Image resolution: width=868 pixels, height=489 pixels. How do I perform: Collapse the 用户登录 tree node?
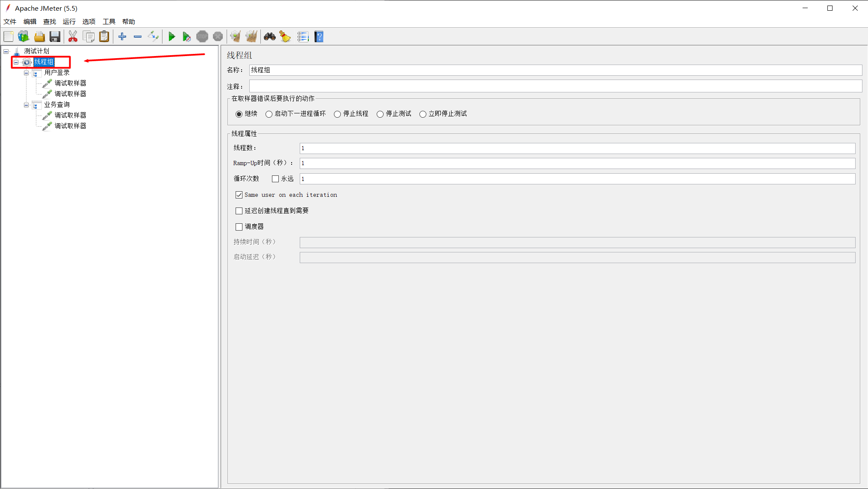[x=27, y=73]
